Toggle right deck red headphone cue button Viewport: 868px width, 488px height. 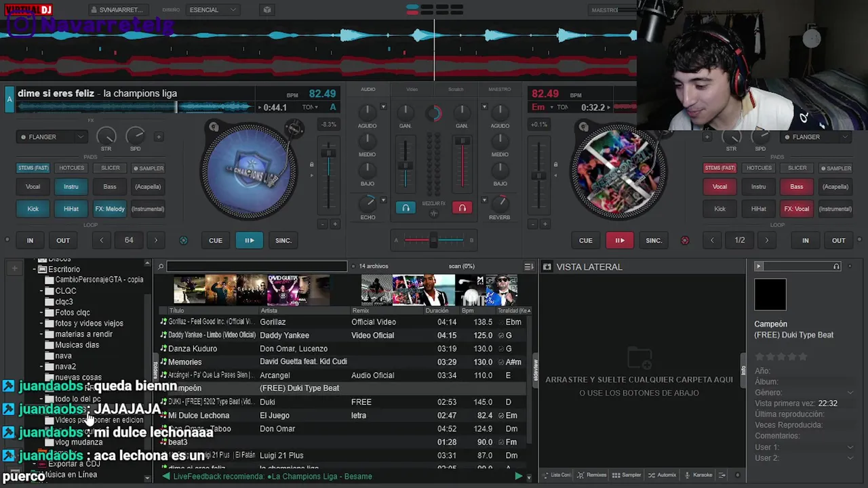click(x=462, y=208)
